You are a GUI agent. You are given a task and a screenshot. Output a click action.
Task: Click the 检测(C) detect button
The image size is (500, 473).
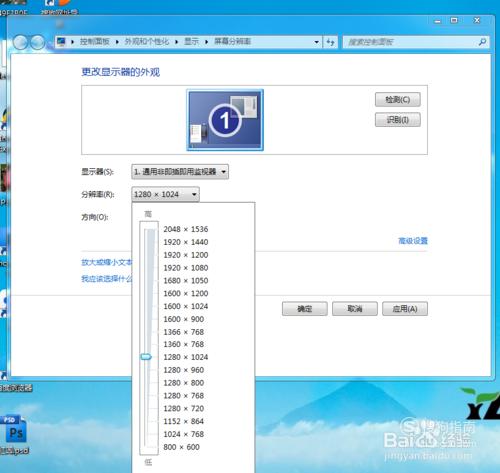tap(398, 99)
